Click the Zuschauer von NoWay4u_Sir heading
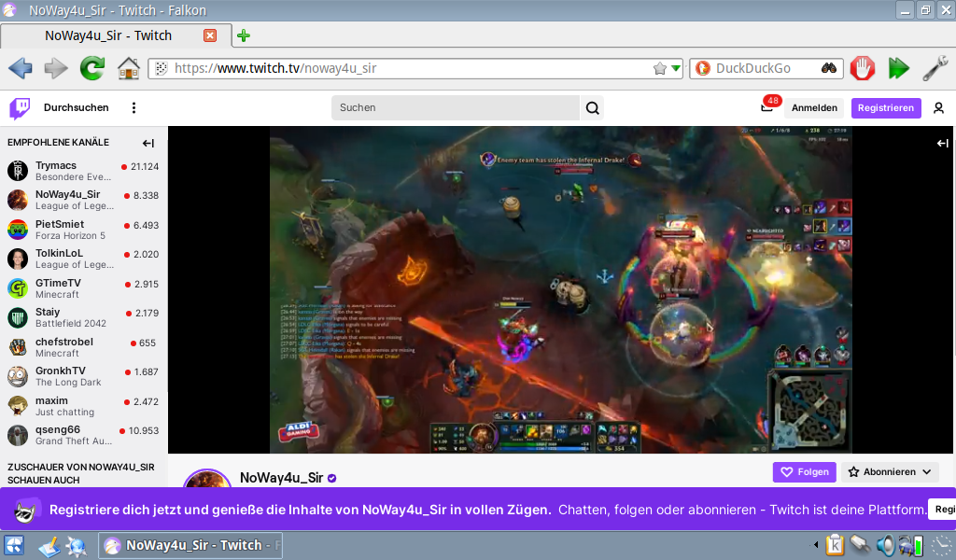This screenshot has height=560, width=956. (x=81, y=473)
